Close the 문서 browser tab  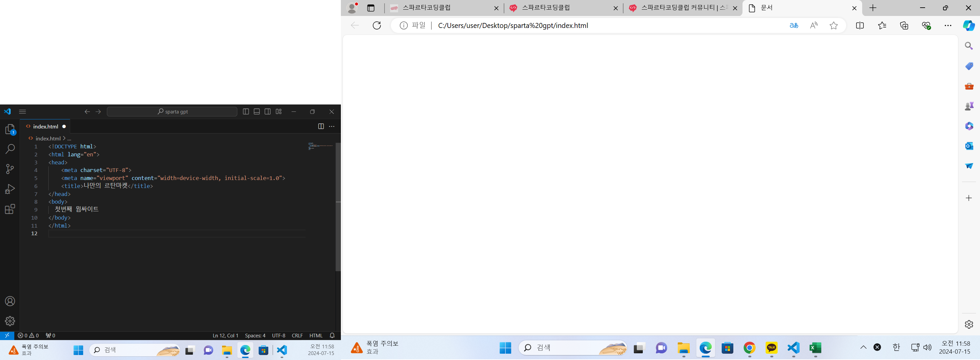(854, 8)
